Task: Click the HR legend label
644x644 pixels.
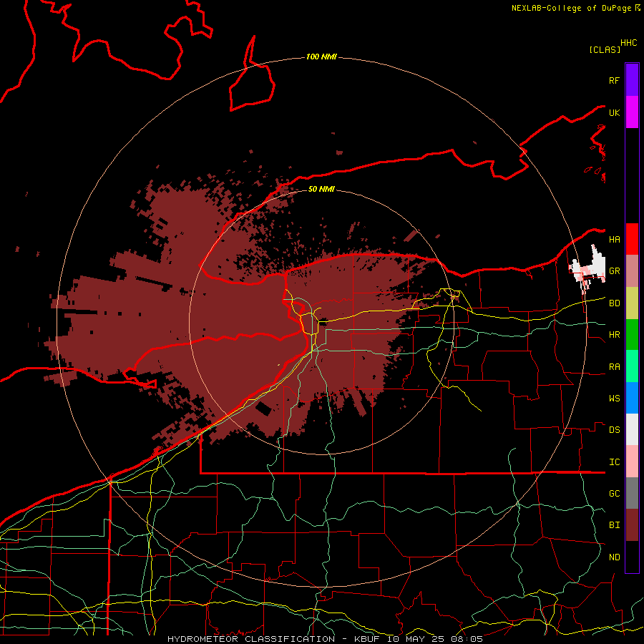Action: [x=615, y=335]
